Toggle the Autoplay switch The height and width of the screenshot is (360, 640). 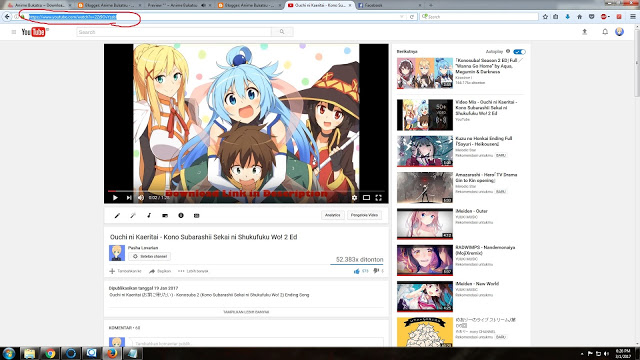[520, 52]
